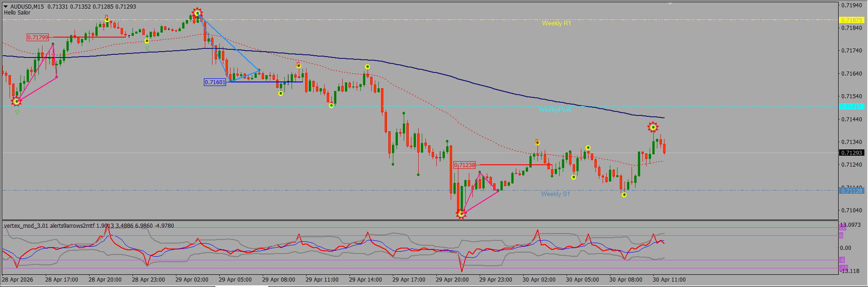Click the red 0.71799 price label

click(x=38, y=38)
